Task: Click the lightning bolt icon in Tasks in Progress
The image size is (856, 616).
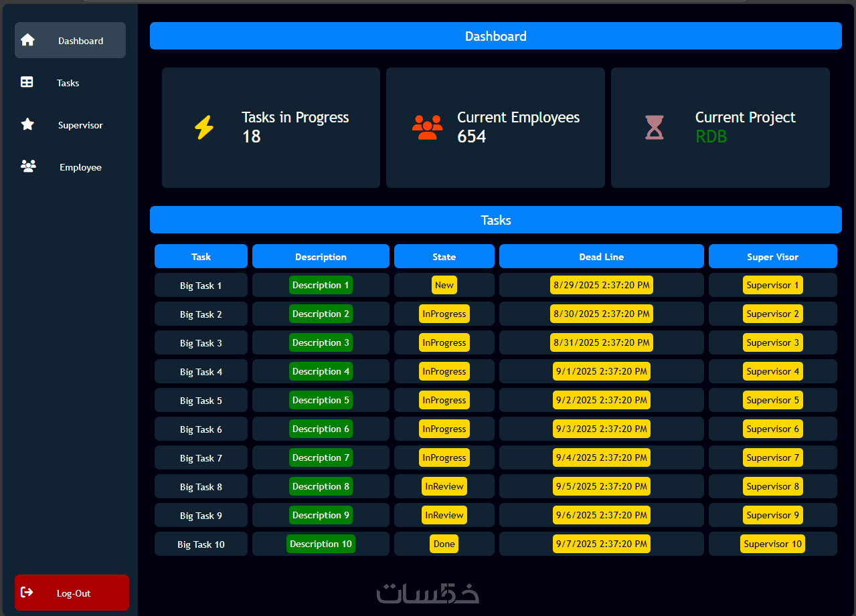Action: point(204,127)
